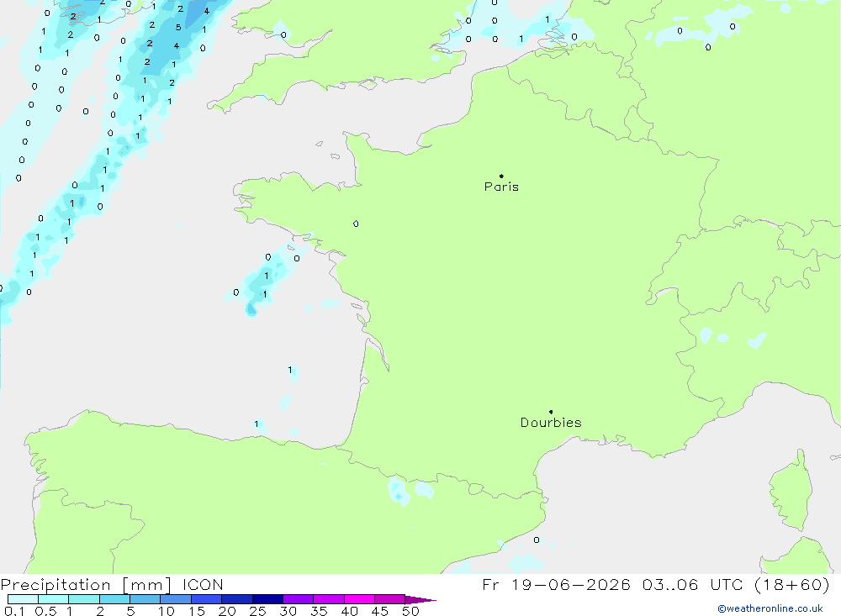Click the legend value 25 label
The image size is (841, 616).
pos(257,611)
